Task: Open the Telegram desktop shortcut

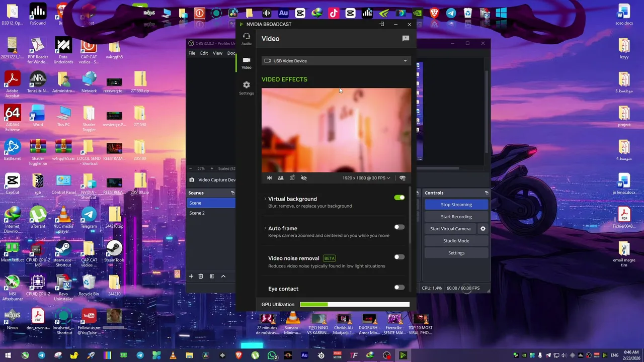Action: [89, 217]
